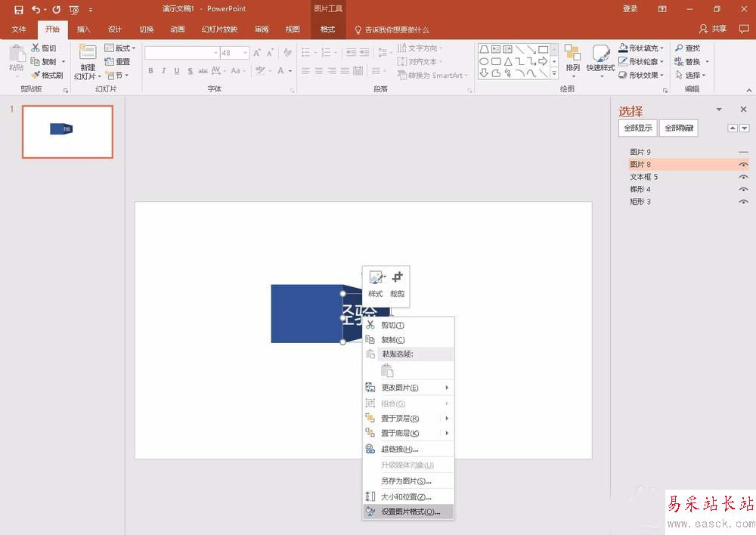Redo the last action
756x535 pixels.
click(x=57, y=9)
